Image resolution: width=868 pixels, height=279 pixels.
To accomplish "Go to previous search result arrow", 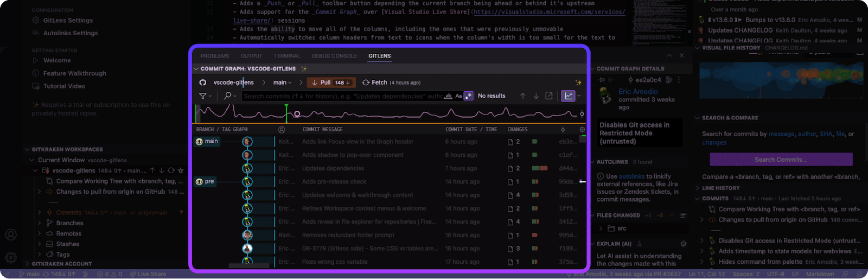I will pos(523,96).
